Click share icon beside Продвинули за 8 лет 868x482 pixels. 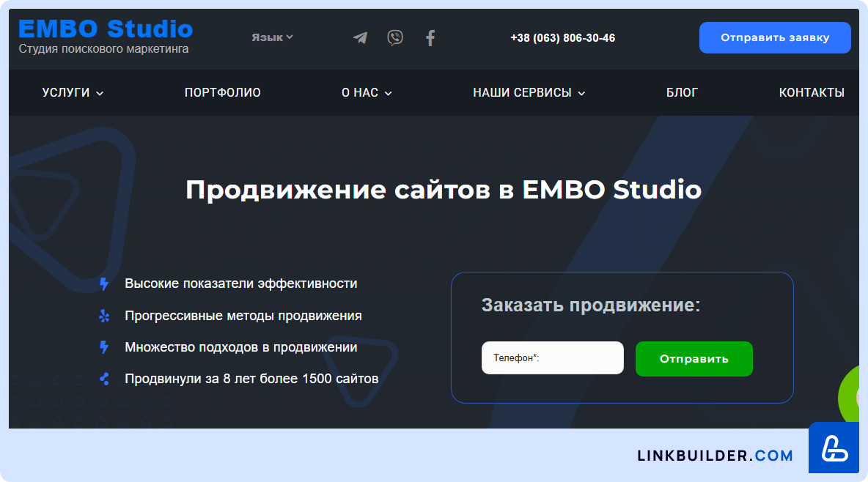[104, 379]
